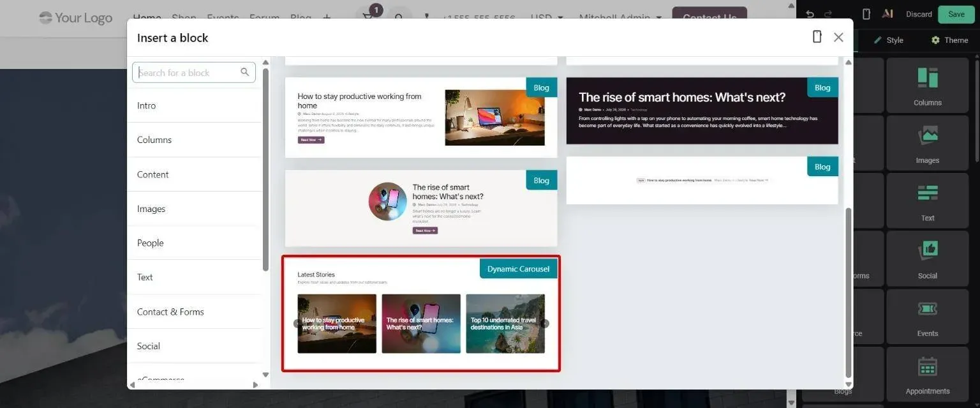Close the Insert a block dialog
980x408 pixels.
tap(838, 38)
